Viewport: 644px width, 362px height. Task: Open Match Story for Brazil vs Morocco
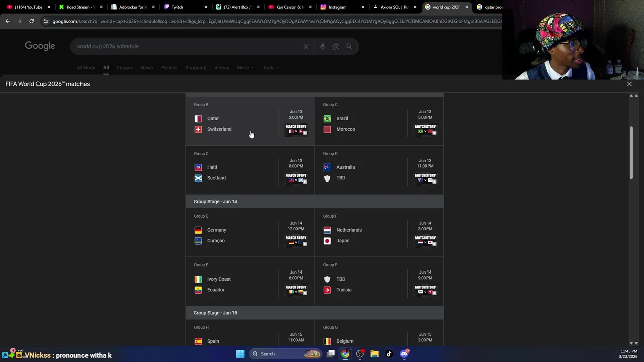[425, 130]
